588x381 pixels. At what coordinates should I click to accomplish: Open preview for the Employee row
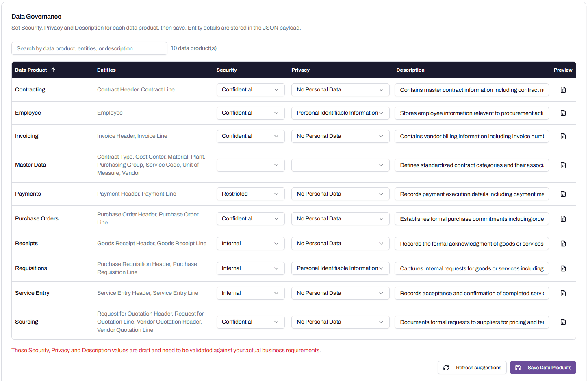coord(563,113)
